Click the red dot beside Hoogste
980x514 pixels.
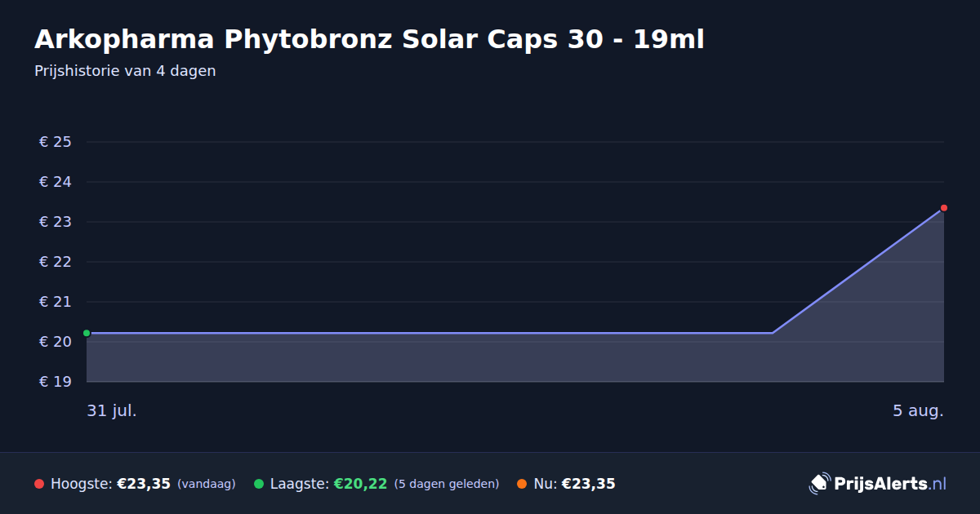pyautogui.click(x=39, y=484)
